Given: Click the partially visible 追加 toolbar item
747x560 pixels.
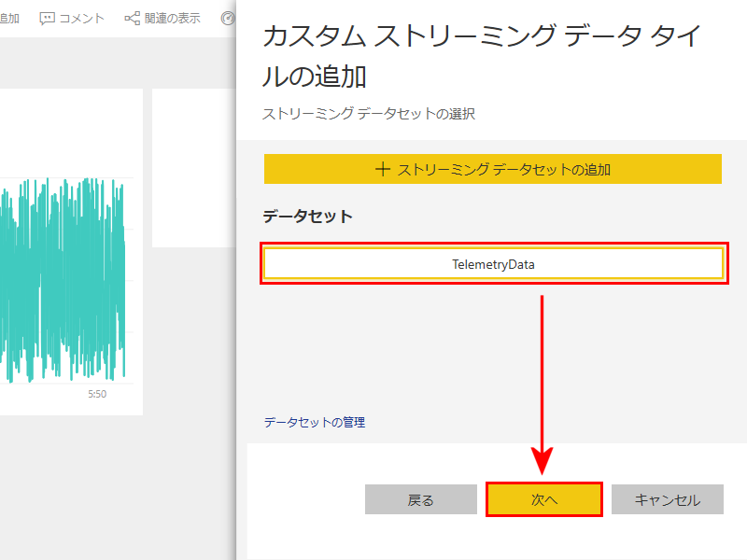Looking at the screenshot, I should [9, 18].
